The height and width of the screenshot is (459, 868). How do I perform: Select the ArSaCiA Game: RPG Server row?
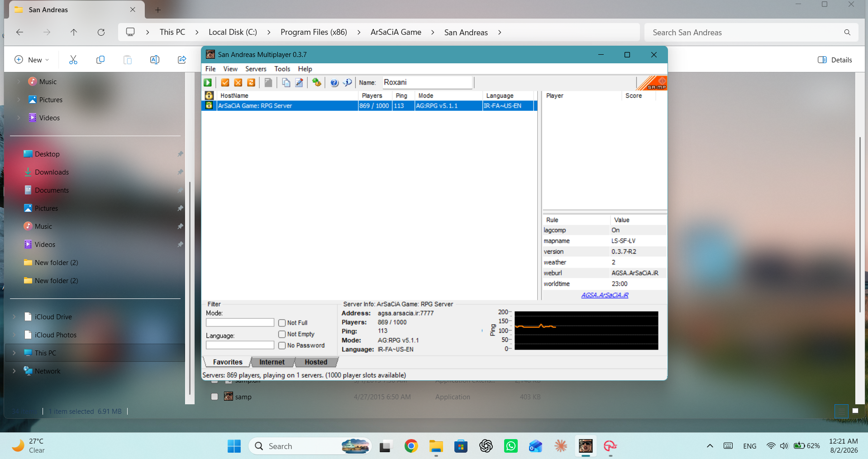[369, 106]
